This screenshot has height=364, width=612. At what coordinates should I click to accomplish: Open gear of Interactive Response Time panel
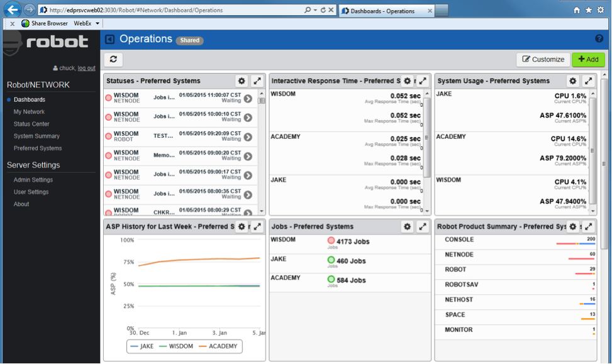point(407,80)
